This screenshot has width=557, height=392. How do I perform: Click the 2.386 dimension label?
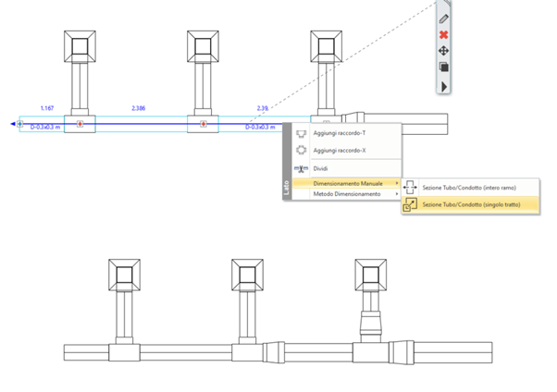(140, 108)
